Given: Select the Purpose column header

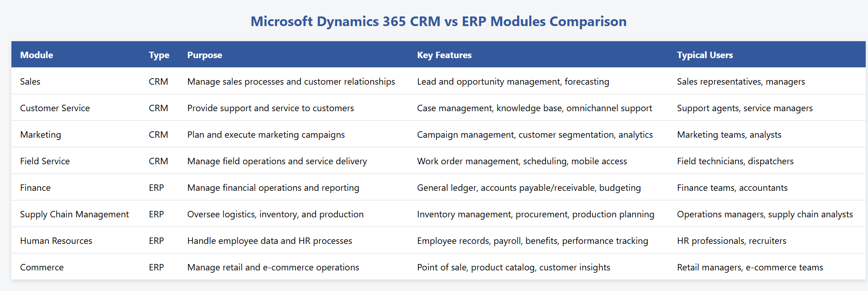Looking at the screenshot, I should 205,55.
